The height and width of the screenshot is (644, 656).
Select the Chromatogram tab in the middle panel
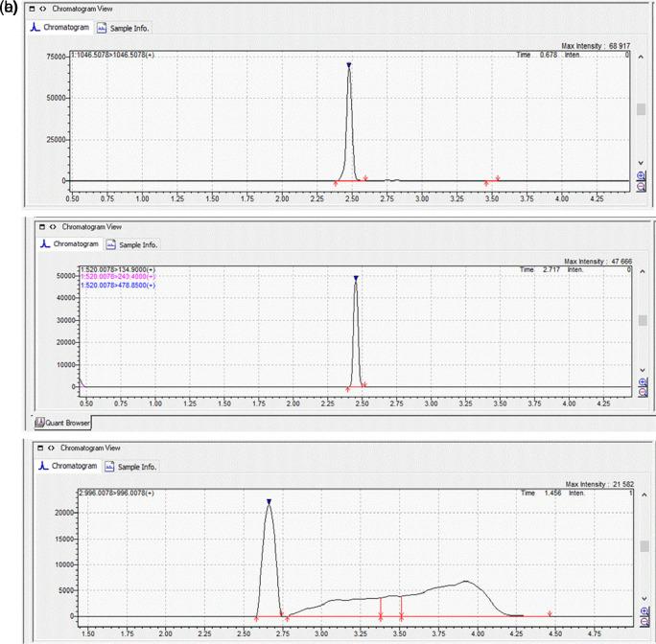69,244
